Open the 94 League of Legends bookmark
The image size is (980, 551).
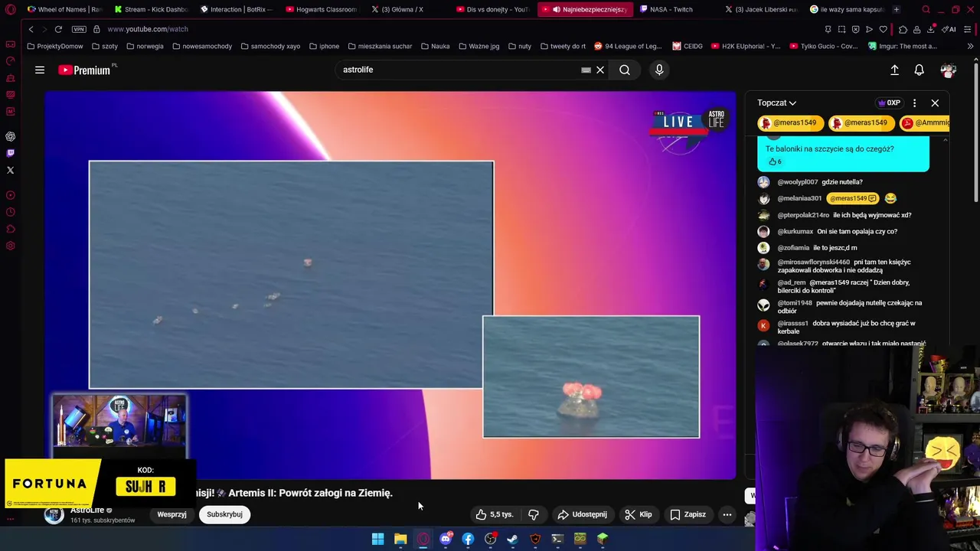(x=628, y=46)
